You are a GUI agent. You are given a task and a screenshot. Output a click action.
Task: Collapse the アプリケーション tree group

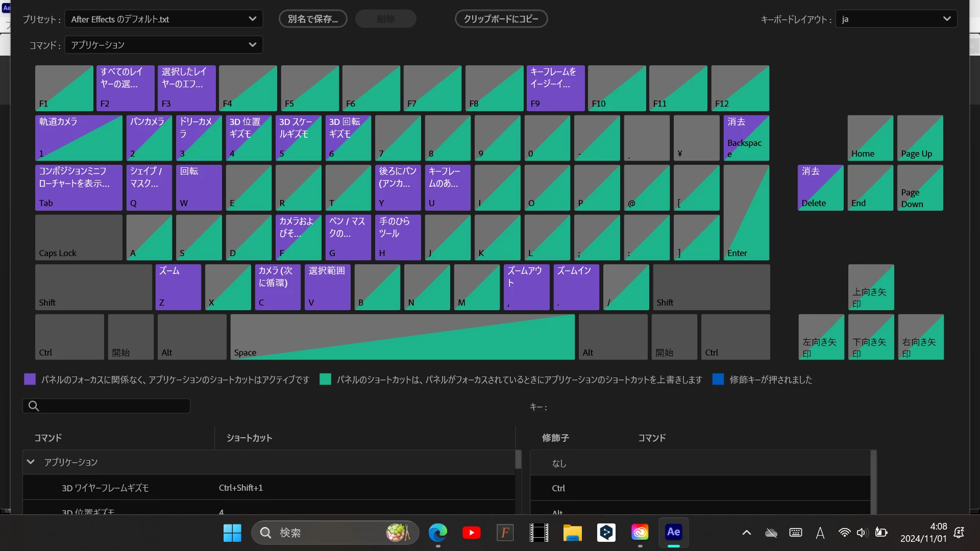pos(31,462)
